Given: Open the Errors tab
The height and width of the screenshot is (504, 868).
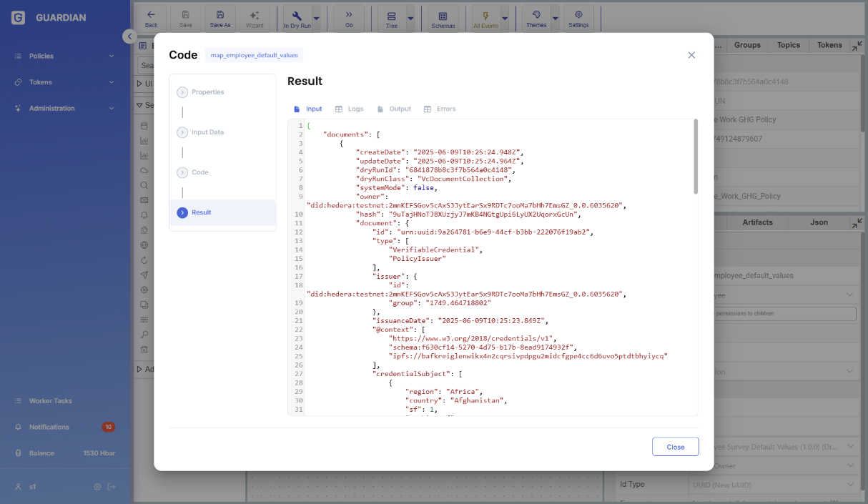Looking at the screenshot, I should click(x=440, y=109).
